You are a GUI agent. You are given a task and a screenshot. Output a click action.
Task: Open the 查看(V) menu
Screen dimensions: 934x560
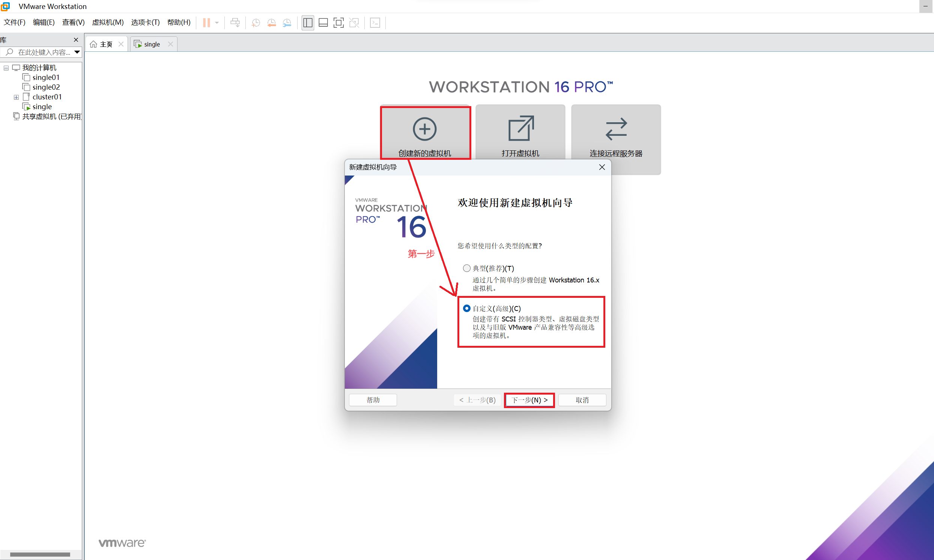click(73, 22)
